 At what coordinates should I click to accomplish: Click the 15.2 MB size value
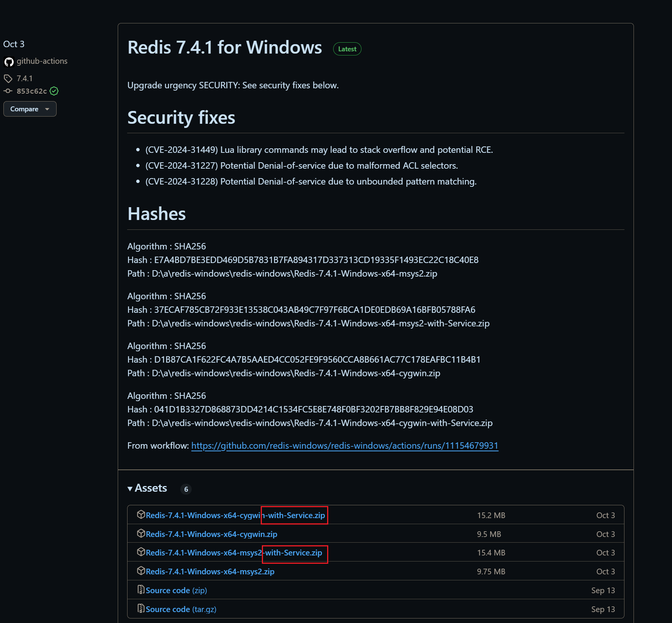tap(491, 515)
